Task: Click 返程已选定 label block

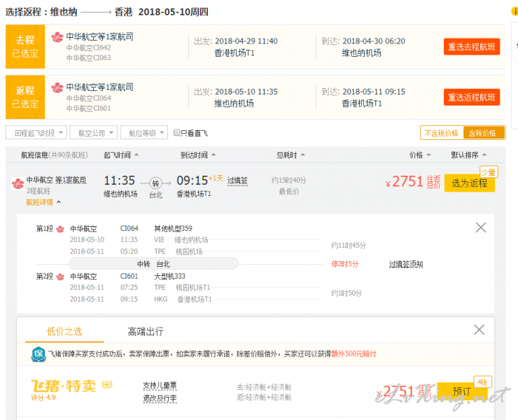Action: [x=25, y=97]
